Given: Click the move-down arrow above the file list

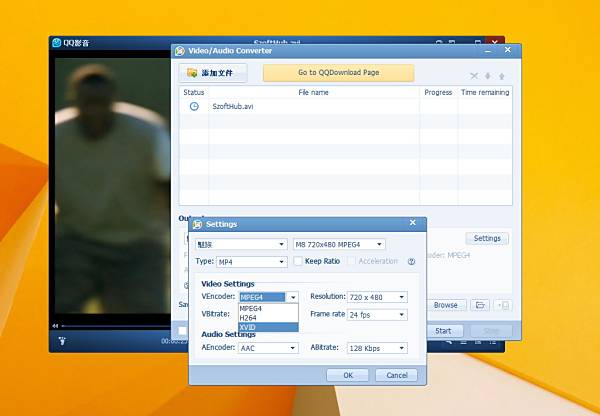Looking at the screenshot, I should 488,76.
